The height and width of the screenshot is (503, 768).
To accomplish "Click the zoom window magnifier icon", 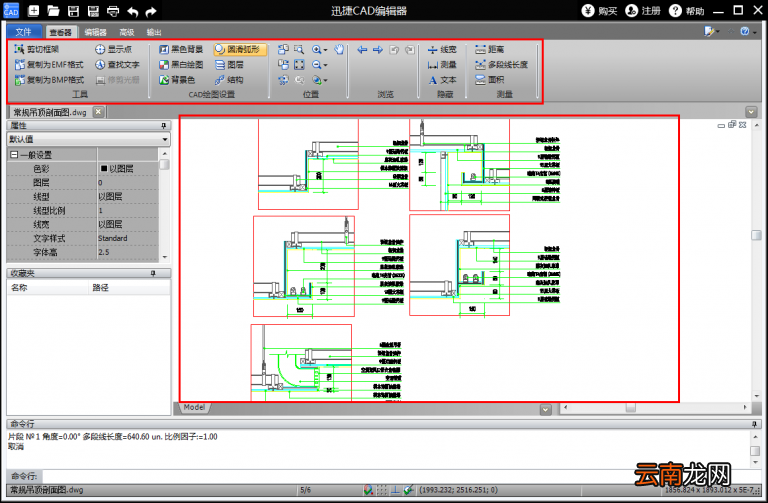I will pos(299,49).
